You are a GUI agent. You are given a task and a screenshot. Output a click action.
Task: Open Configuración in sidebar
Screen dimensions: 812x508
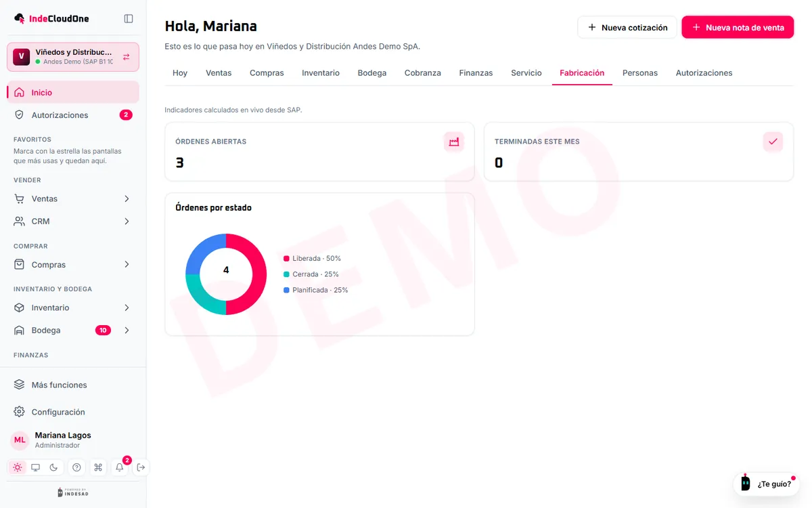tap(73, 412)
